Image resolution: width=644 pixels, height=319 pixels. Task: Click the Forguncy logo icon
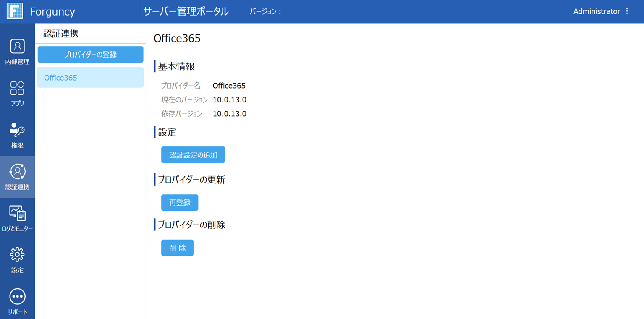click(x=15, y=11)
